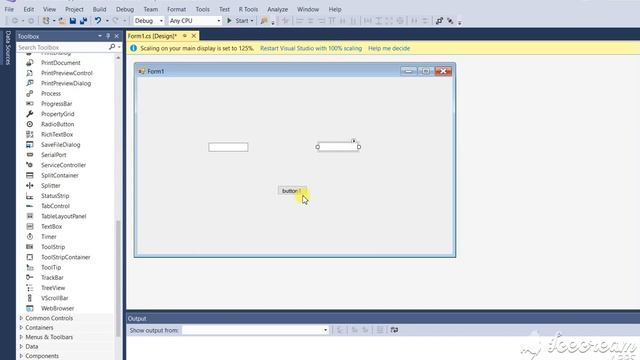Viewport: 640px width, 360px height.
Task: Click the pin icon on Form1.cs tab
Action: [185, 36]
